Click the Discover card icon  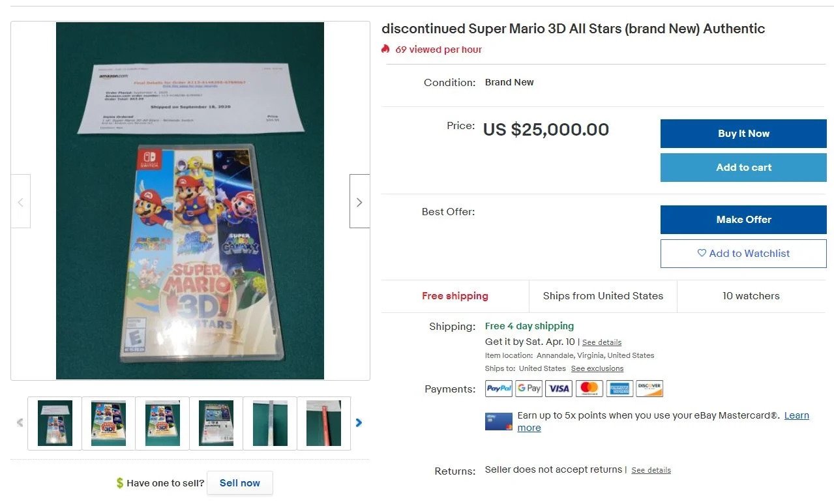coord(649,389)
